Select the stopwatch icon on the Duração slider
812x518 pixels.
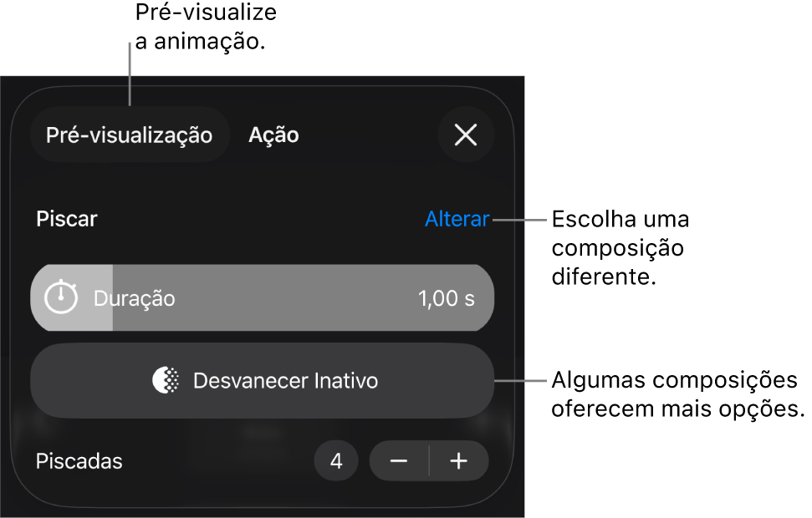coord(65,297)
